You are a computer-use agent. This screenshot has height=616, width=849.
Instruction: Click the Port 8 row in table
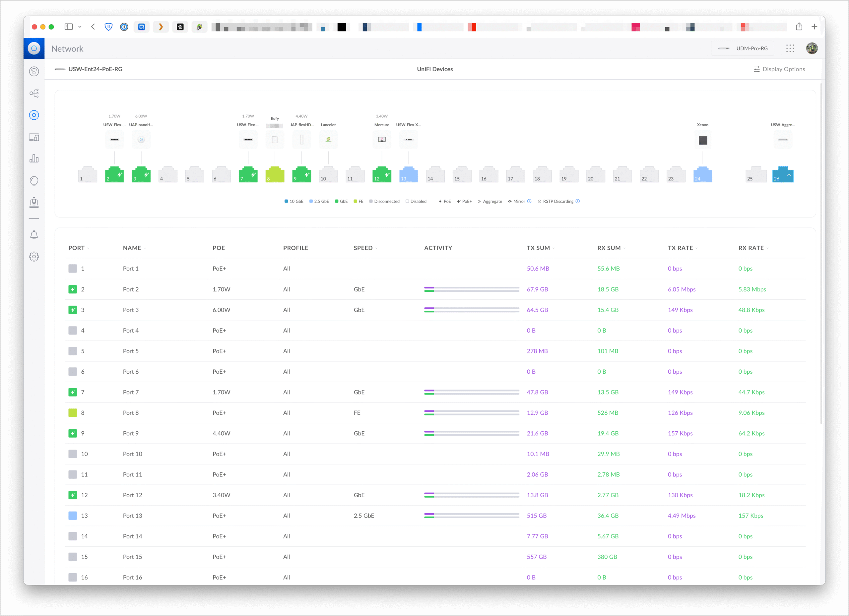tap(131, 412)
